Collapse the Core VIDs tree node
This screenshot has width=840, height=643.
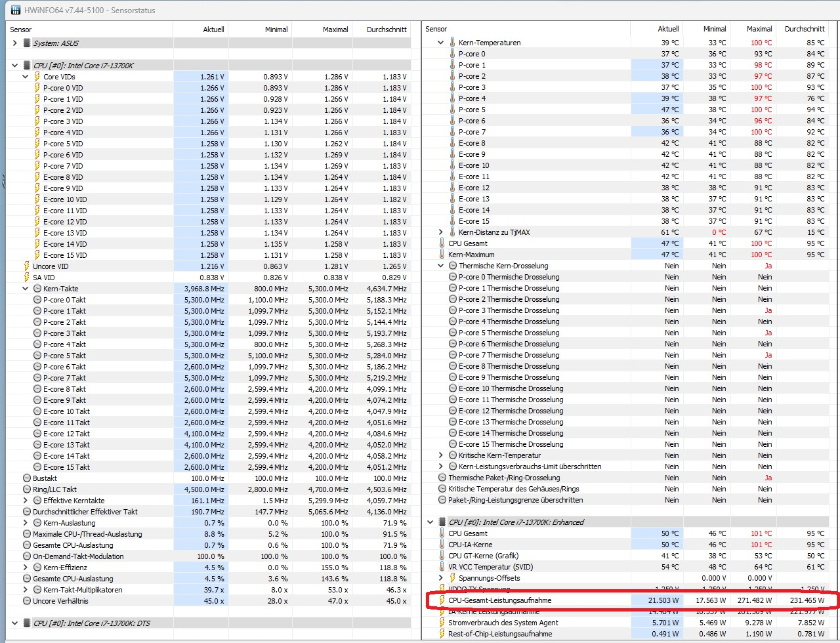point(26,77)
